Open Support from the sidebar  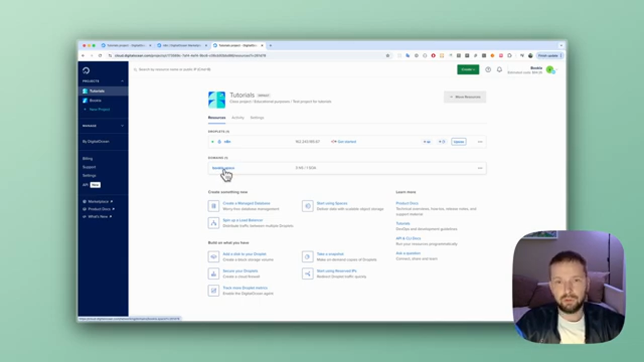[x=89, y=167]
